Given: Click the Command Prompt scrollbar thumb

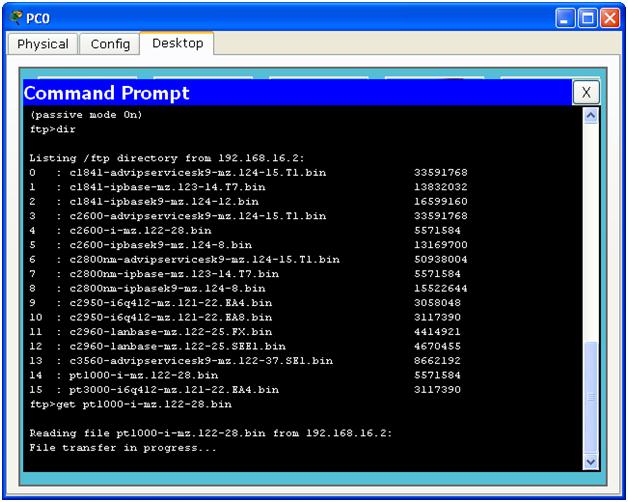Looking at the screenshot, I should [x=591, y=397].
